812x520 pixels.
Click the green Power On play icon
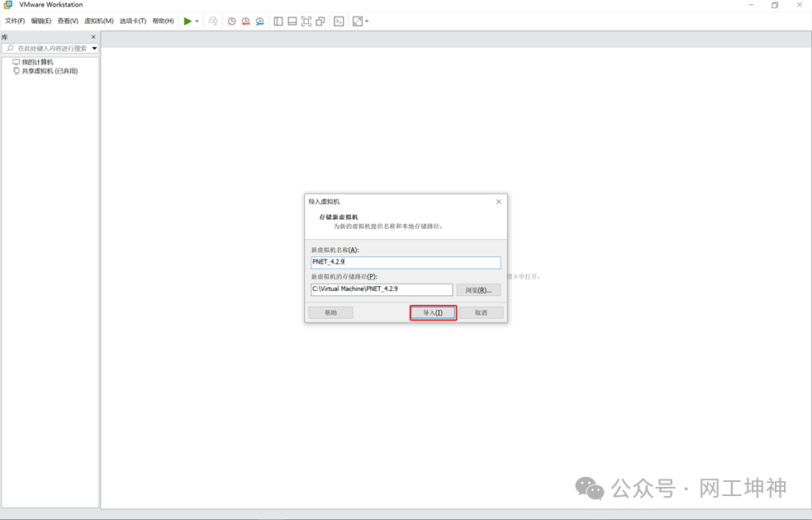[x=188, y=21]
